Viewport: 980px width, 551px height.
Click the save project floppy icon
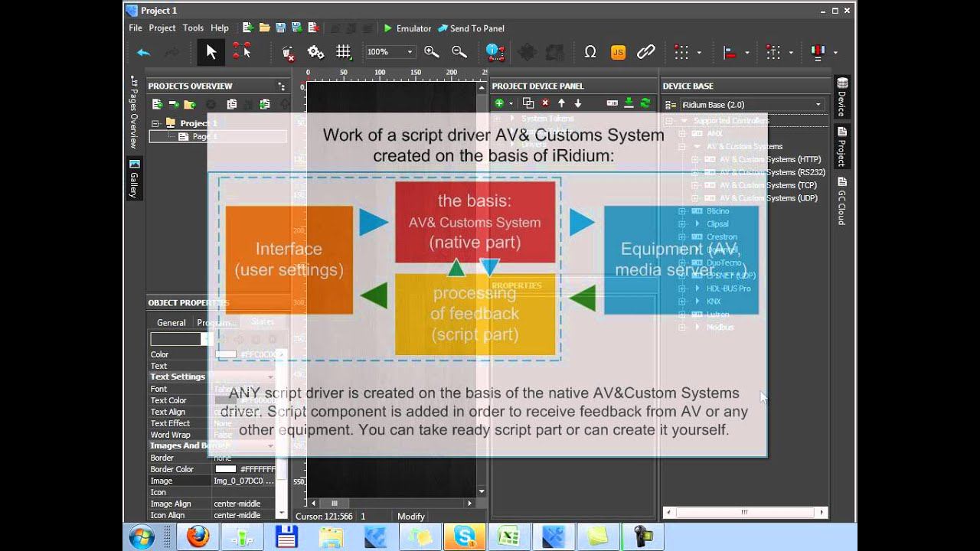pos(280,28)
